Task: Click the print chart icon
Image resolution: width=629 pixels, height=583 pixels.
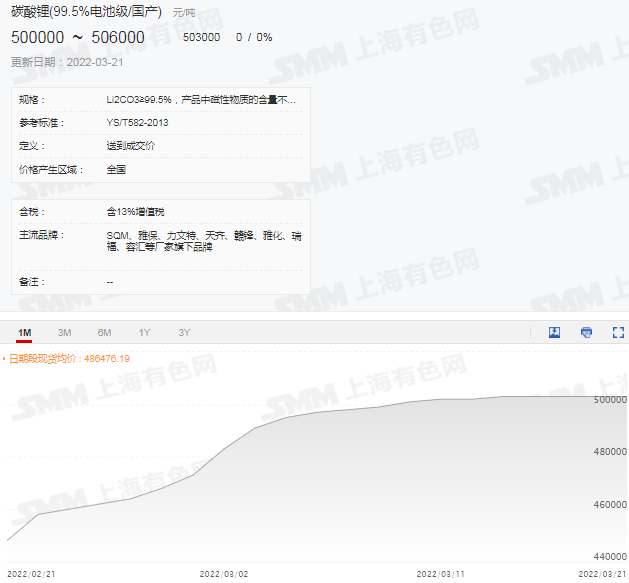Action: (586, 332)
